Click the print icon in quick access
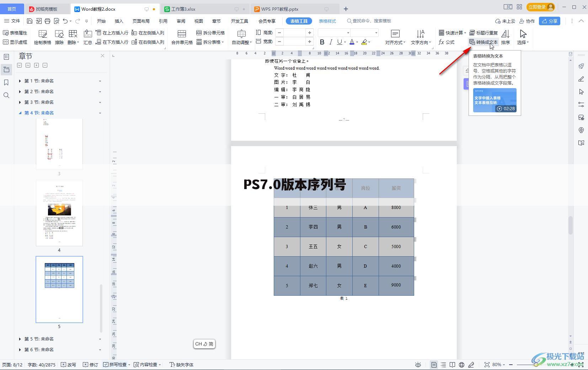Viewport: 588px width, 370px height. point(48,21)
